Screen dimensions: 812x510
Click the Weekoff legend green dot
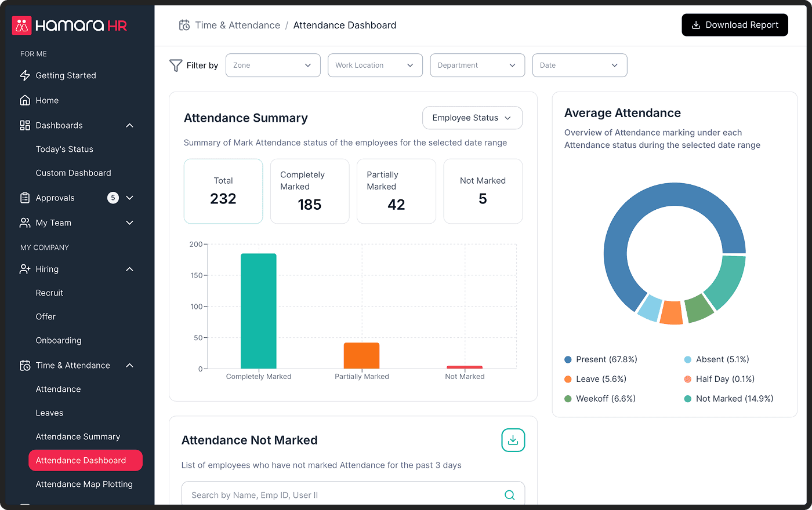click(x=568, y=399)
